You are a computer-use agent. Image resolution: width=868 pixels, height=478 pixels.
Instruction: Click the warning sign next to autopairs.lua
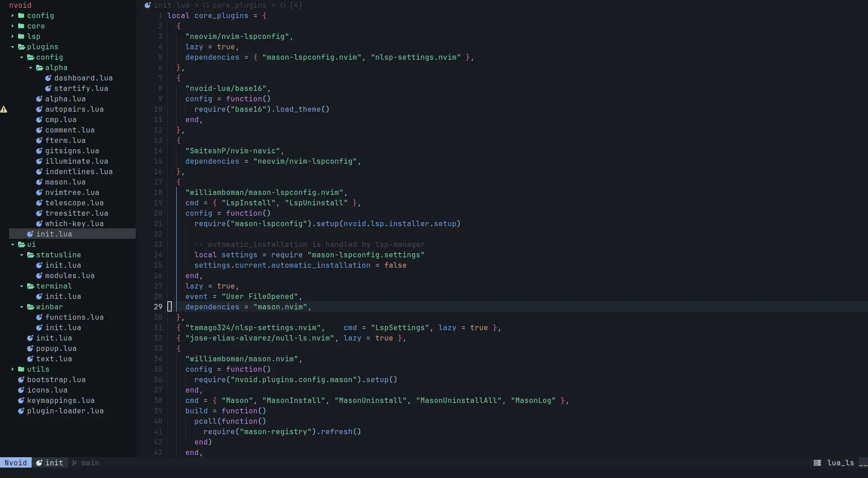(4, 109)
